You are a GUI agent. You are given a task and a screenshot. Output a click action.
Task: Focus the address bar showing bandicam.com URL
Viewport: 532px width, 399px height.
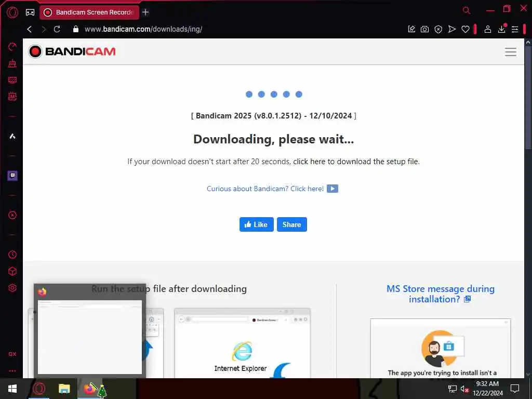[x=143, y=29]
